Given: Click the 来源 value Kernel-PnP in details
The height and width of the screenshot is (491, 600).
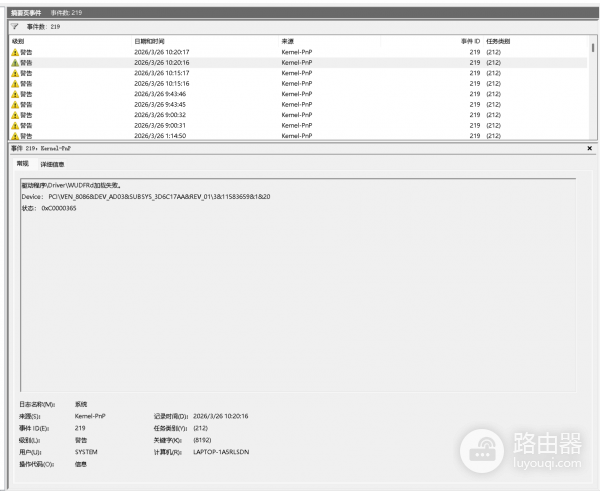Looking at the screenshot, I should point(90,416).
